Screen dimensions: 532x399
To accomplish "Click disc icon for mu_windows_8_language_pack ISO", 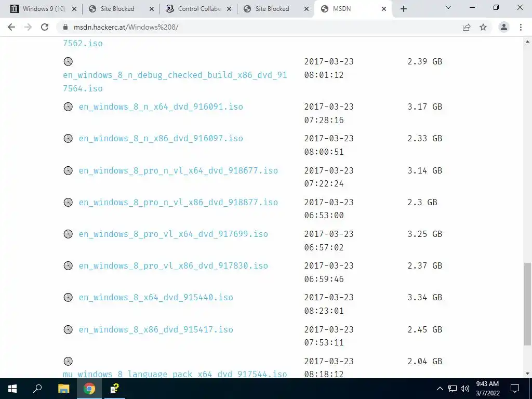I will 68,362.
